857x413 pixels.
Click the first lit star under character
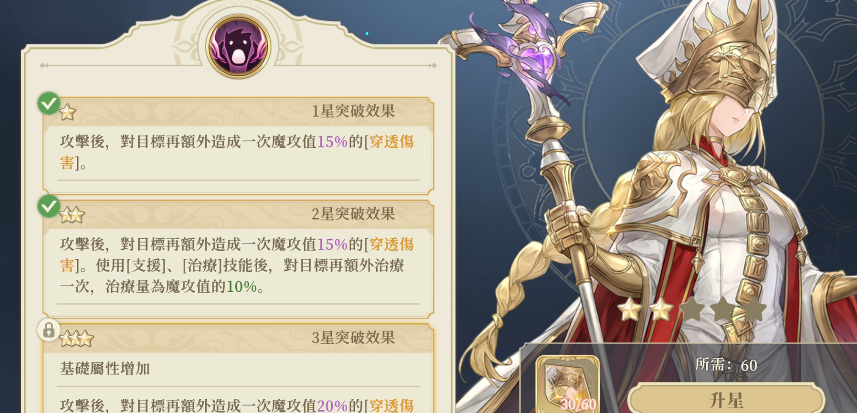[x=630, y=309]
